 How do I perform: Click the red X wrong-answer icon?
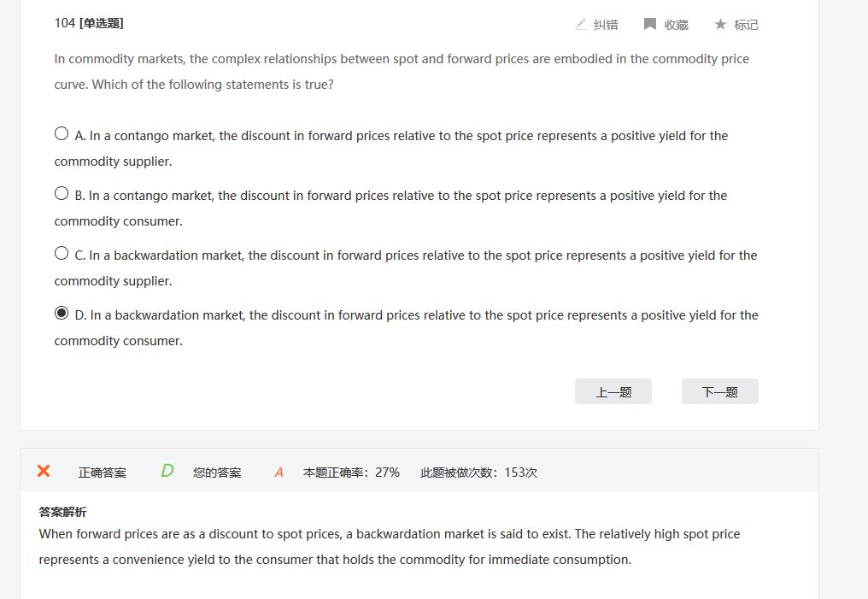(44, 471)
